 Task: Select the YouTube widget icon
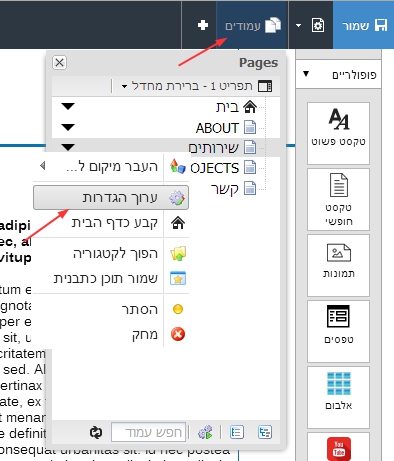(339, 449)
